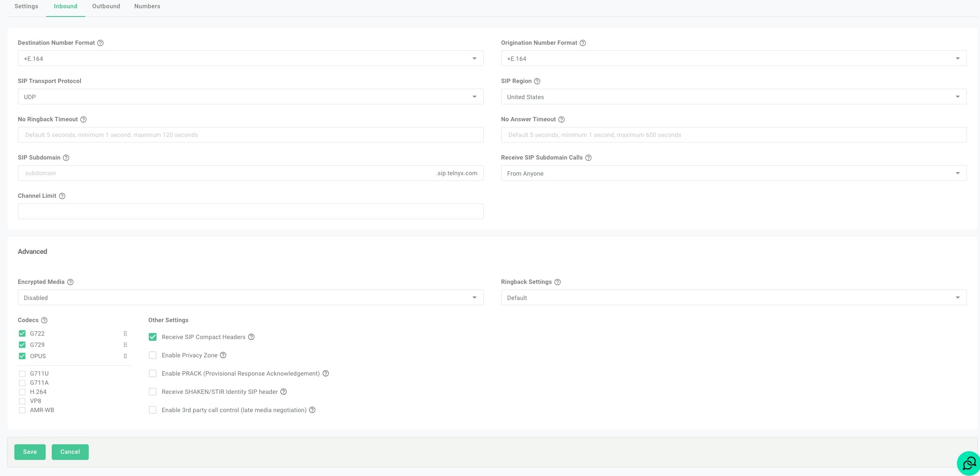Click help icon beside Encrypted Media
The height and width of the screenshot is (476, 980).
click(x=70, y=282)
